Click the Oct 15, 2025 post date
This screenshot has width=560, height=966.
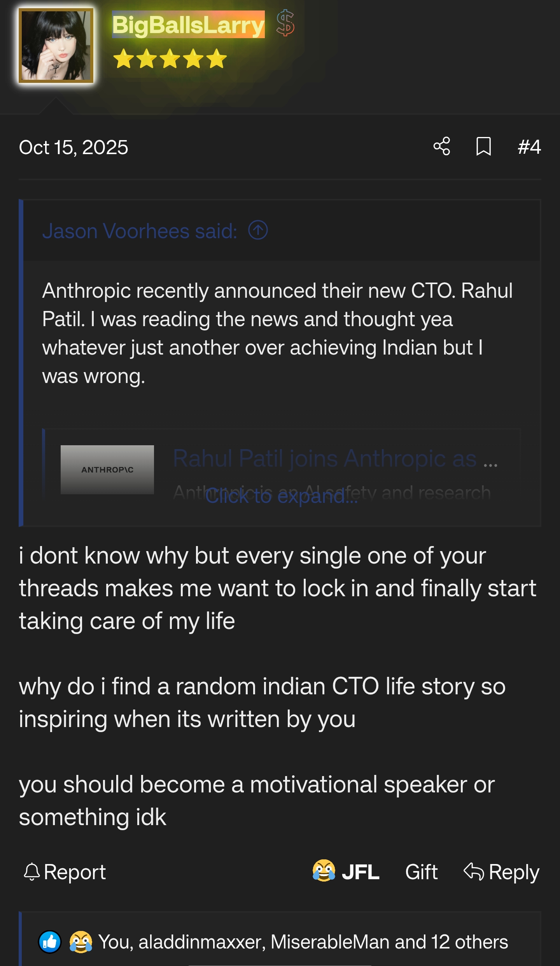pos(73,148)
